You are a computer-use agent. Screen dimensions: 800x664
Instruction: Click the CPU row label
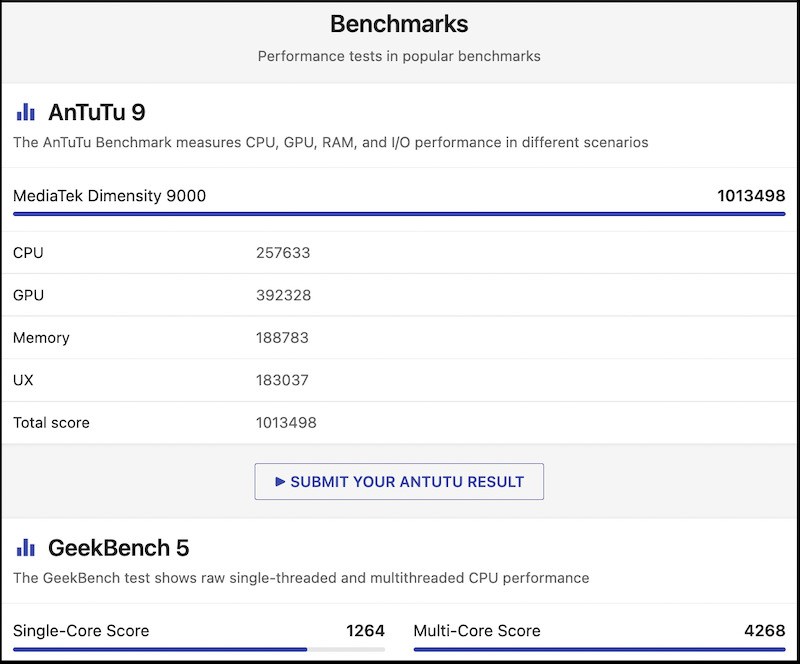tap(28, 253)
